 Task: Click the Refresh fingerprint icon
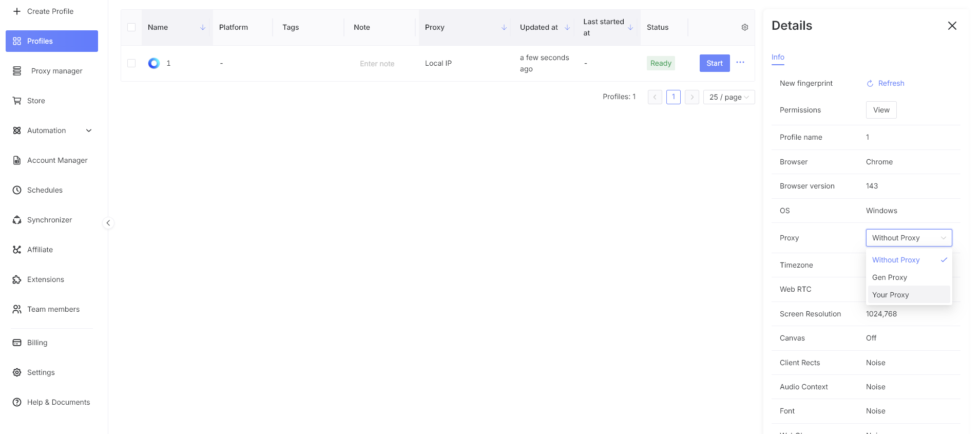point(870,83)
